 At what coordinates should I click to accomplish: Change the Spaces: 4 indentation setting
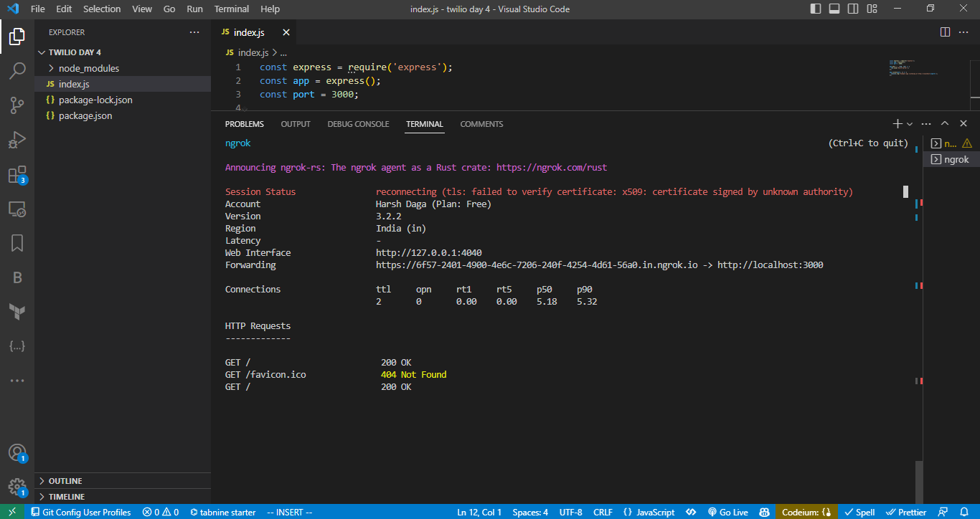[530, 512]
